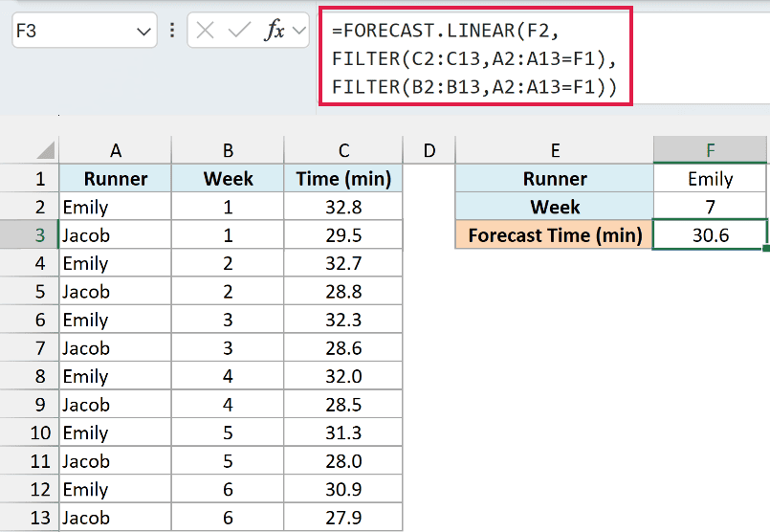Select cell B13 showing week 6 for Jacob

tap(228, 518)
